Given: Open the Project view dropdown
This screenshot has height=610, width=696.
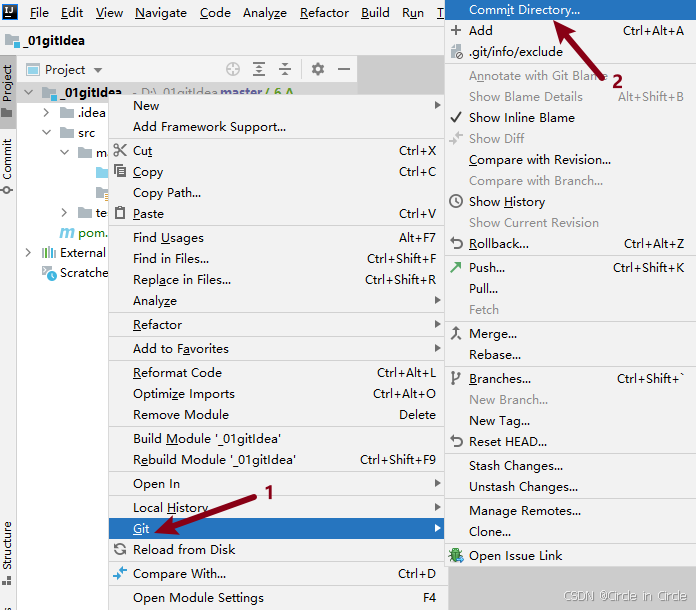Looking at the screenshot, I should coord(64,70).
